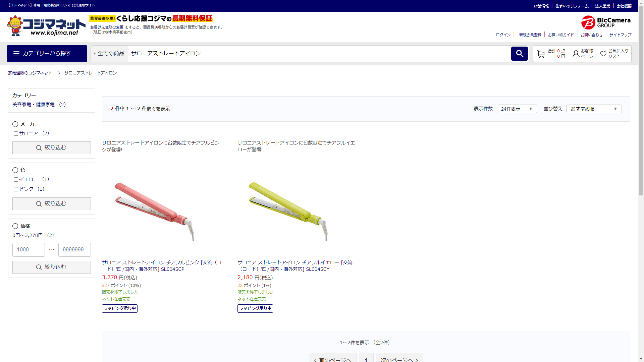Check the ピンク color checkbox
644x362 pixels.
pos(16,189)
